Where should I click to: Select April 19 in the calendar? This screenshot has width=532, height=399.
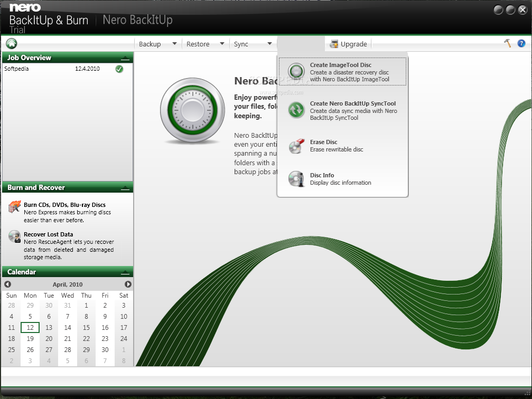30,339
